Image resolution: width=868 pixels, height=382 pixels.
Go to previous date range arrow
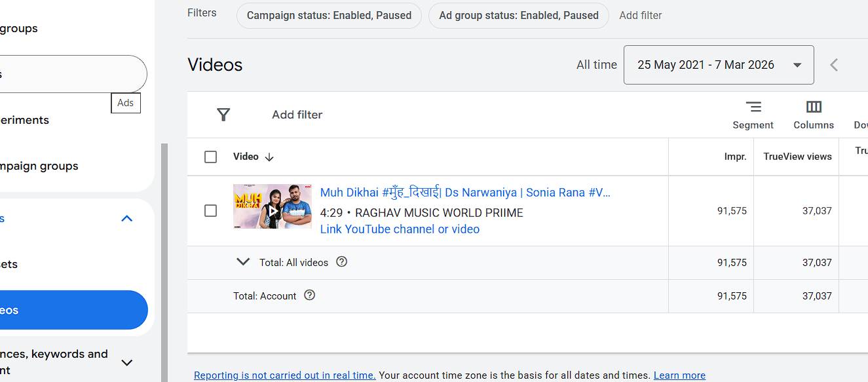834,65
